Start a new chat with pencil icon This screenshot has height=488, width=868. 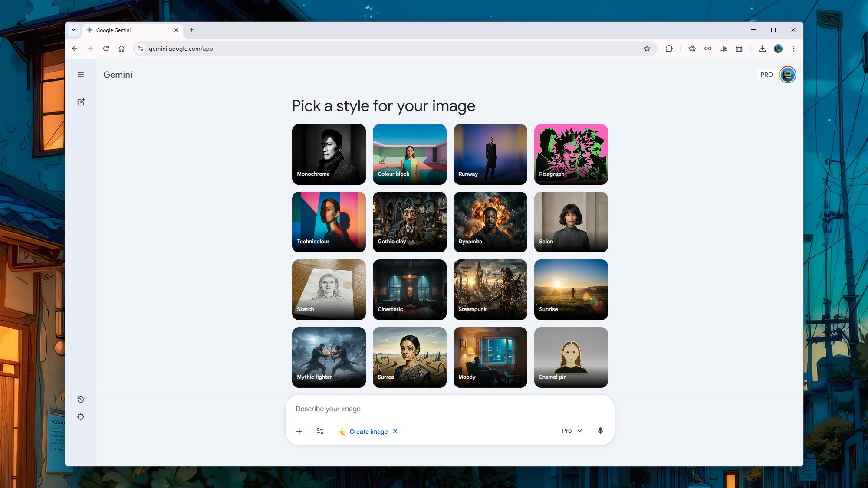point(81,102)
